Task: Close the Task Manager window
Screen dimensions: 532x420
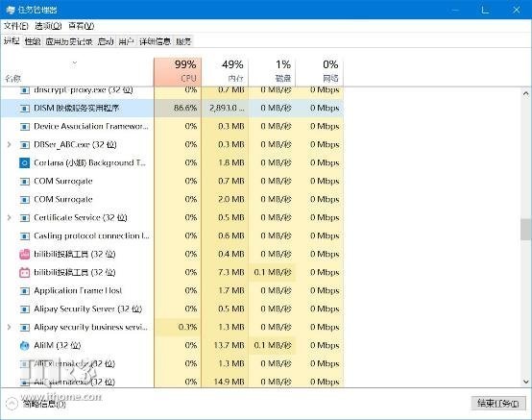Action: [x=516, y=10]
